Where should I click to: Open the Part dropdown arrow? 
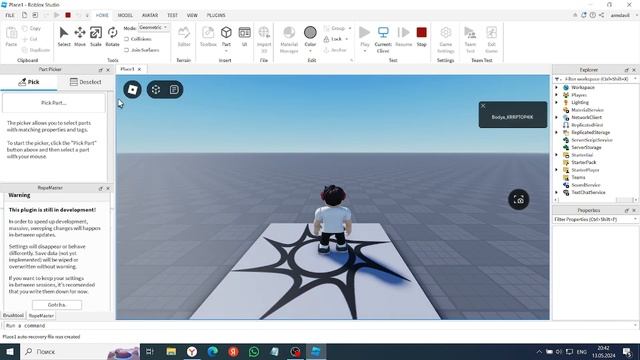tap(226, 51)
